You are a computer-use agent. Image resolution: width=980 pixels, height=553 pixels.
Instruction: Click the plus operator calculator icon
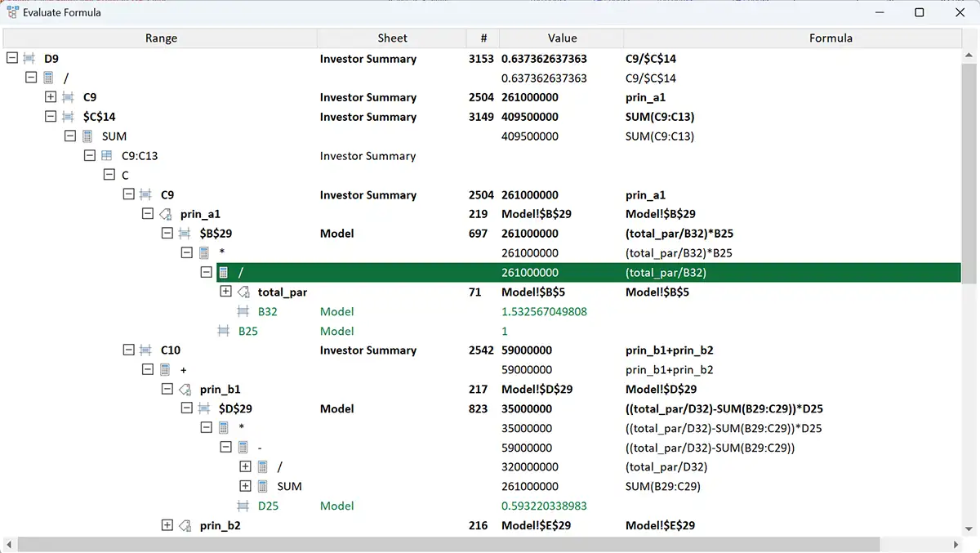click(x=165, y=369)
